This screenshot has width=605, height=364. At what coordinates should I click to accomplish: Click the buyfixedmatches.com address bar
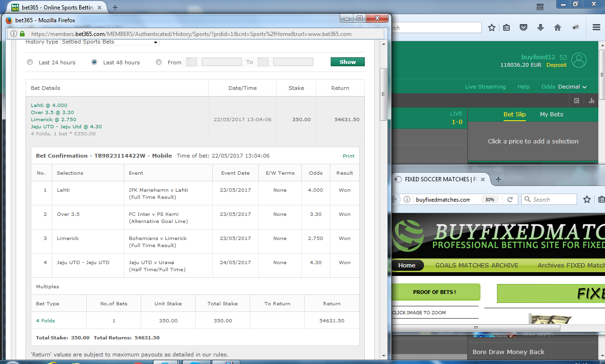pyautogui.click(x=442, y=199)
